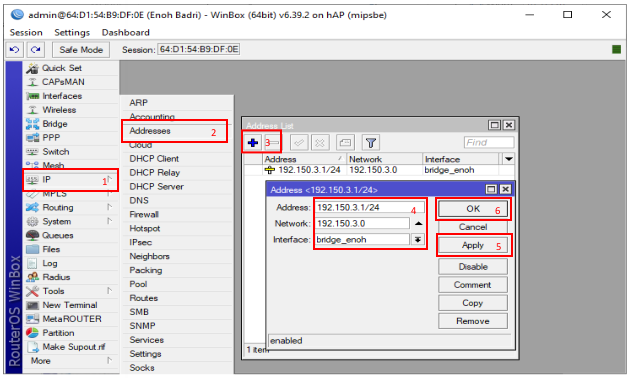Click disable X icon in Address List
Viewport: 630px width, 378px height.
click(320, 143)
